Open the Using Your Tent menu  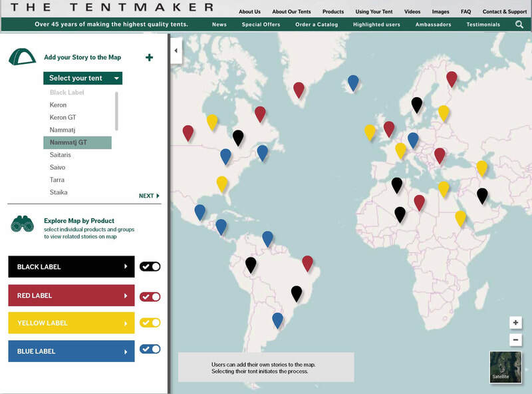click(374, 11)
